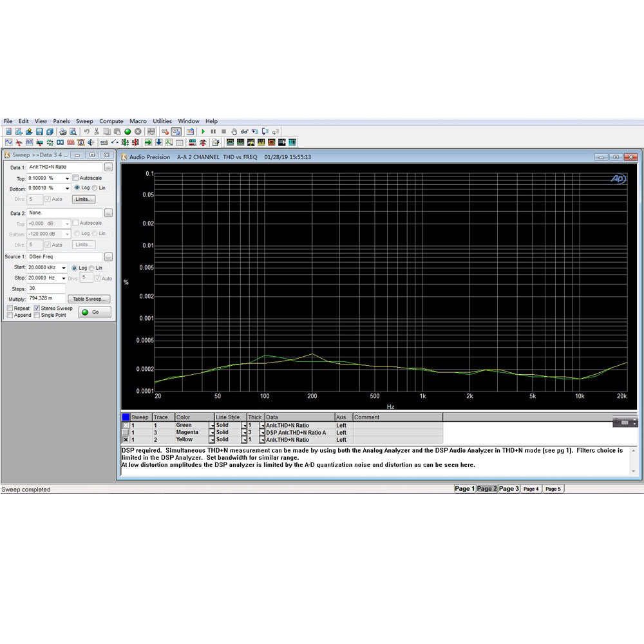The height and width of the screenshot is (644, 644).
Task: Click the print icon in the toolbar
Action: [63, 131]
